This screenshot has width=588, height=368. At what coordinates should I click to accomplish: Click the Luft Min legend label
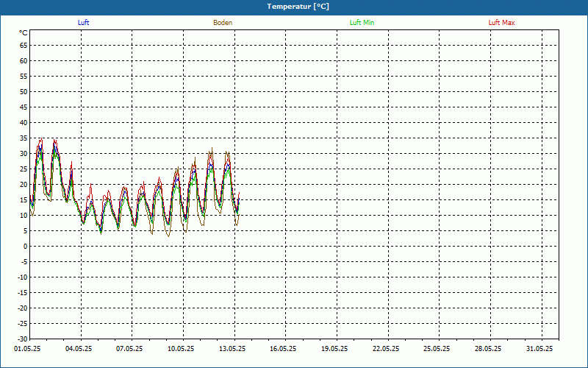(362, 23)
